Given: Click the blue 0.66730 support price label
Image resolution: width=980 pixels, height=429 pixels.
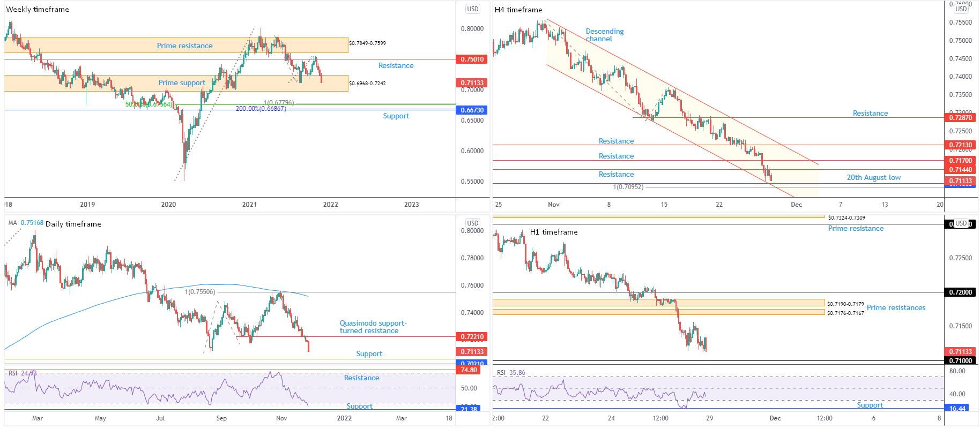Looking at the screenshot, I should pos(472,110).
